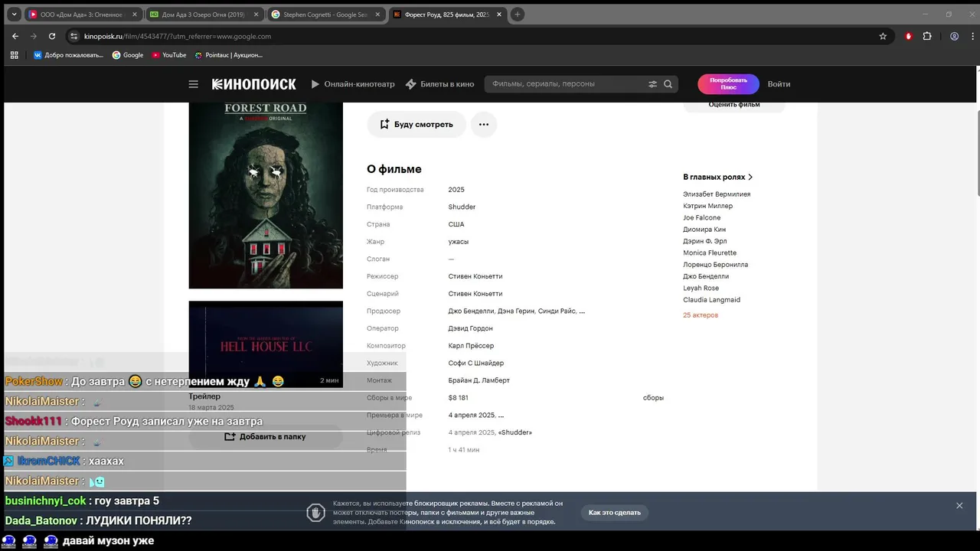The height and width of the screenshot is (551, 980).
Task: Reload the current page
Action: click(x=52, y=36)
